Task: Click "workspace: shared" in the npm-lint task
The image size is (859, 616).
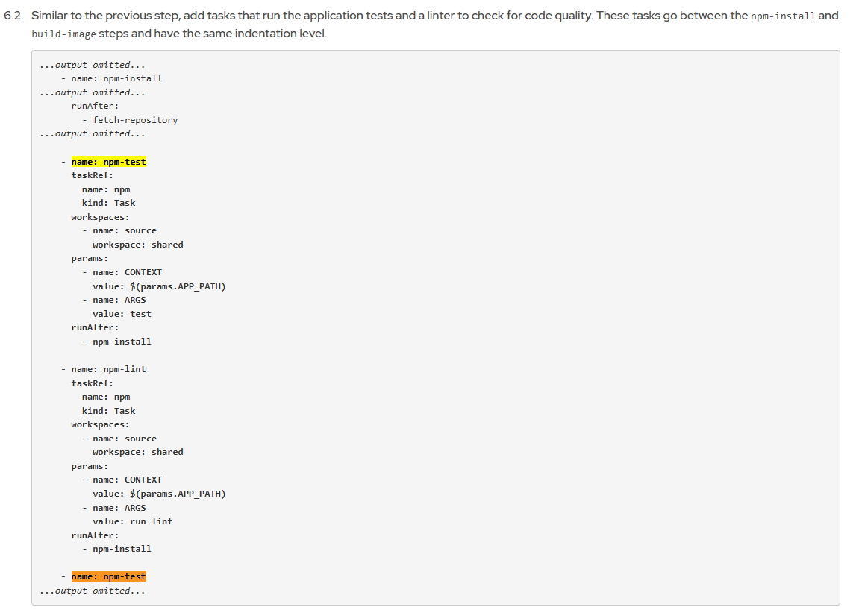Action: point(137,452)
